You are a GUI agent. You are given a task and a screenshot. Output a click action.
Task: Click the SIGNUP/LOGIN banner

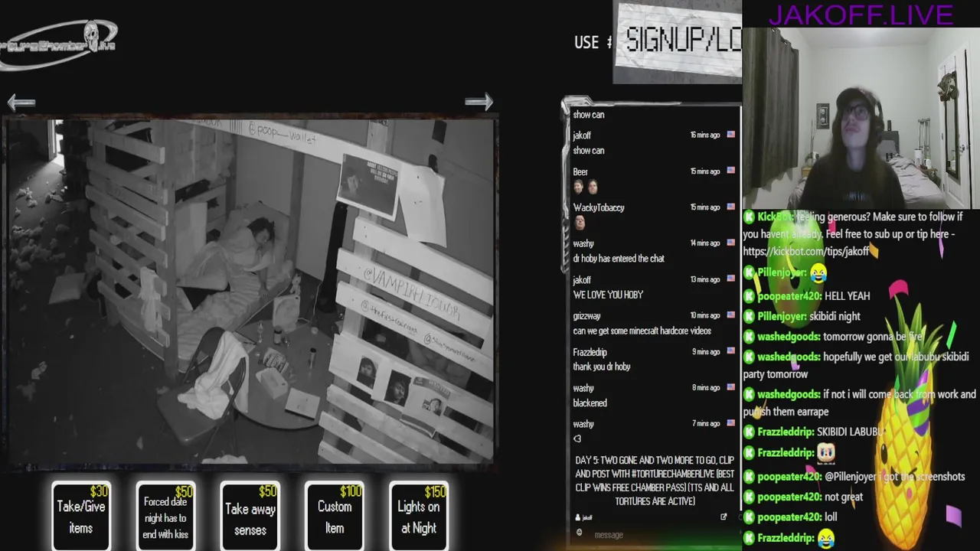(678, 41)
